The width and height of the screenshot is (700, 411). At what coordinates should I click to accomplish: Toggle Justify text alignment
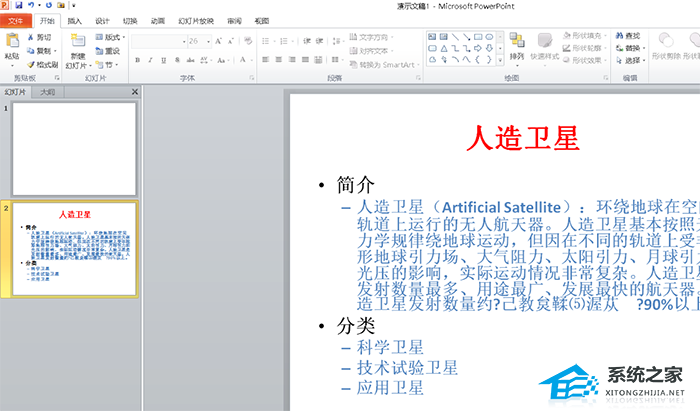pyautogui.click(x=305, y=59)
